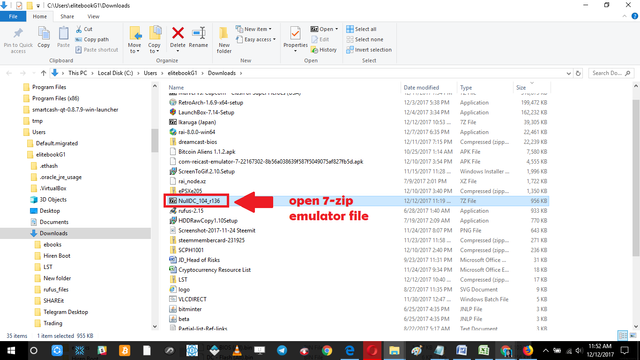
Task: Open the File menu tab
Action: (13, 16)
